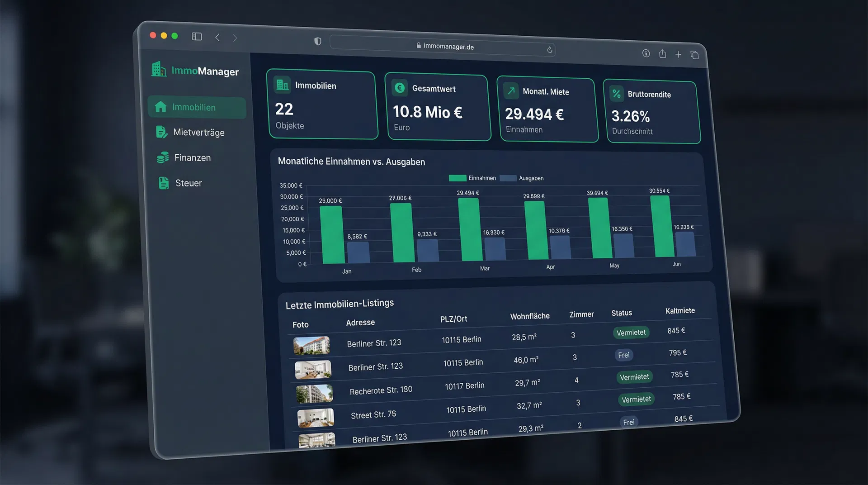Click the Vermietet status button for Recherote Str. 130
Image resolution: width=868 pixels, height=485 pixels.
tap(634, 376)
